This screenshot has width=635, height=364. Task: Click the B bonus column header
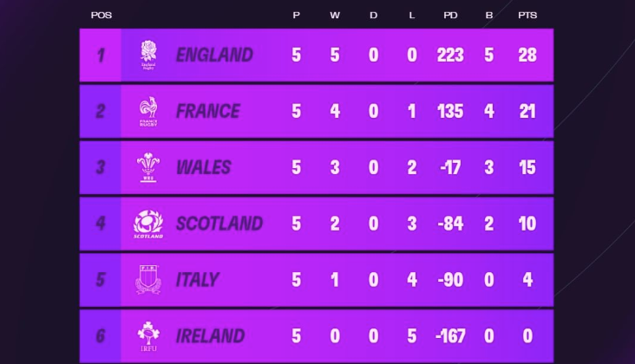489,16
